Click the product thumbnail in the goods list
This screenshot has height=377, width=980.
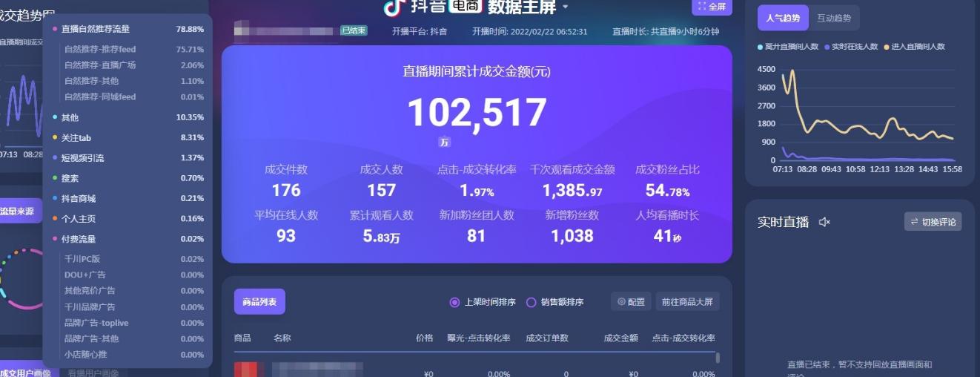point(250,370)
